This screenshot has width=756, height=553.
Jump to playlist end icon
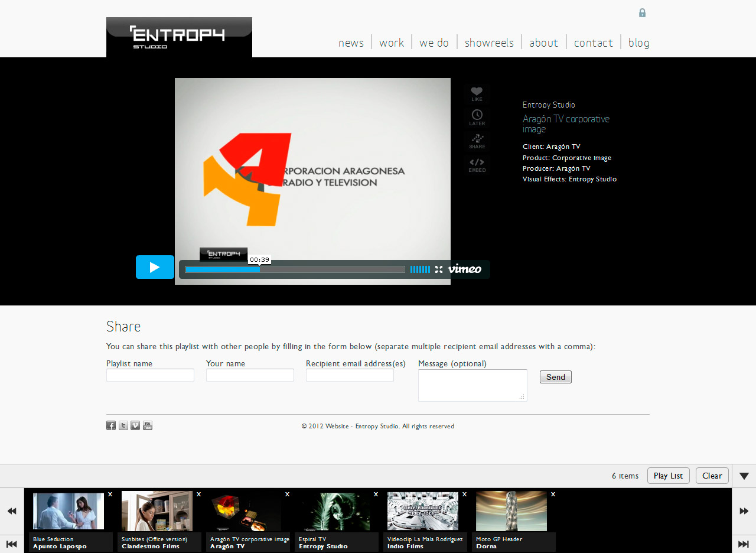pos(744,544)
